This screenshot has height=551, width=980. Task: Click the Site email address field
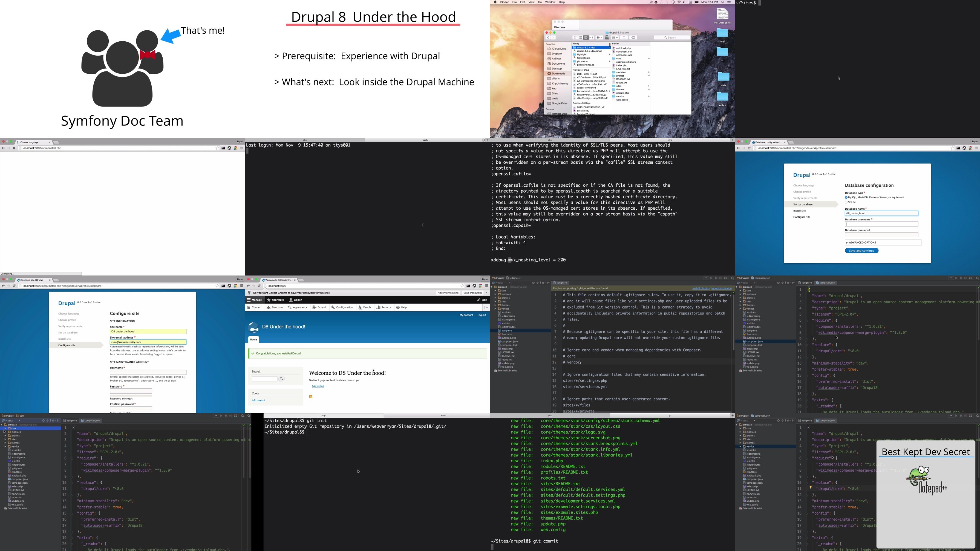tap(148, 342)
